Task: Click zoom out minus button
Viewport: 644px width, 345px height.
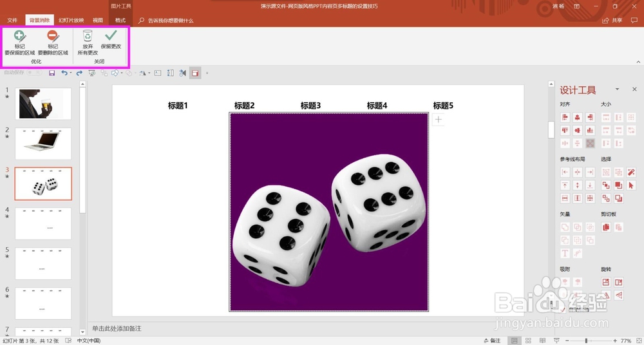Action: click(x=567, y=341)
